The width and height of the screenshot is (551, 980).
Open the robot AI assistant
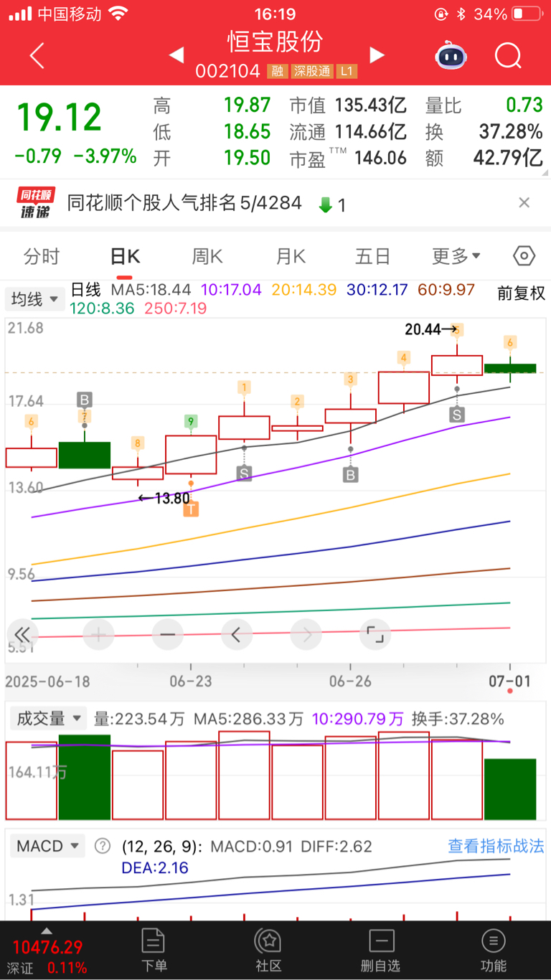pyautogui.click(x=451, y=55)
